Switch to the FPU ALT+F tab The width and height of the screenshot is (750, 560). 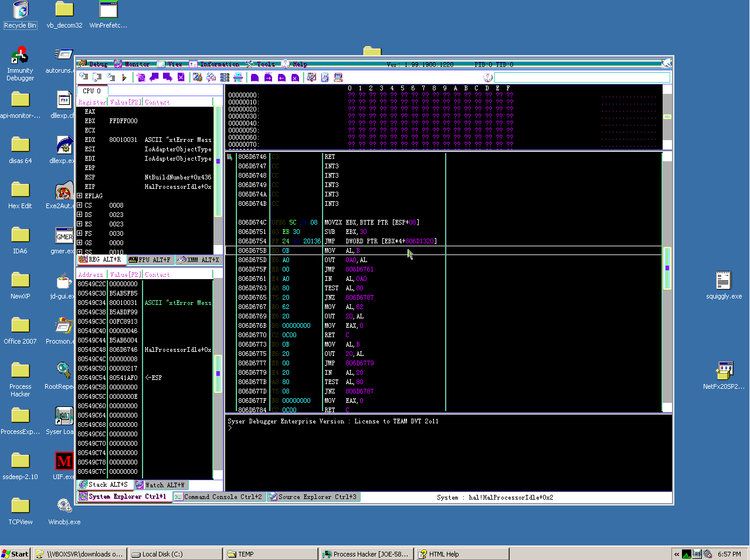[x=150, y=260]
